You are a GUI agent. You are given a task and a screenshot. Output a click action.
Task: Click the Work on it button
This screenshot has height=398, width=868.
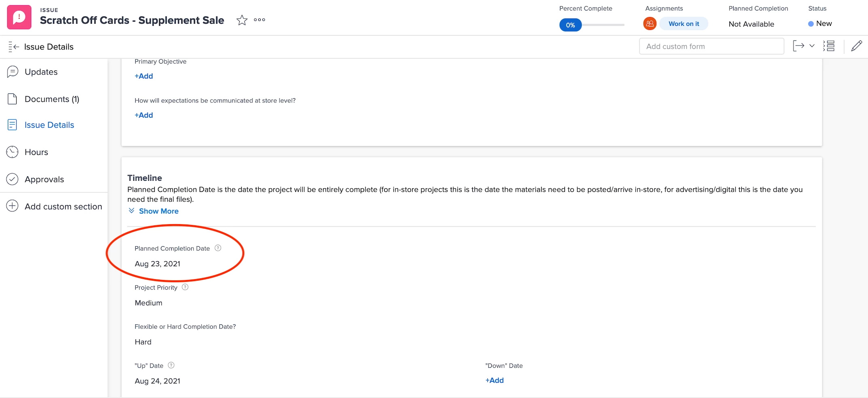point(684,24)
